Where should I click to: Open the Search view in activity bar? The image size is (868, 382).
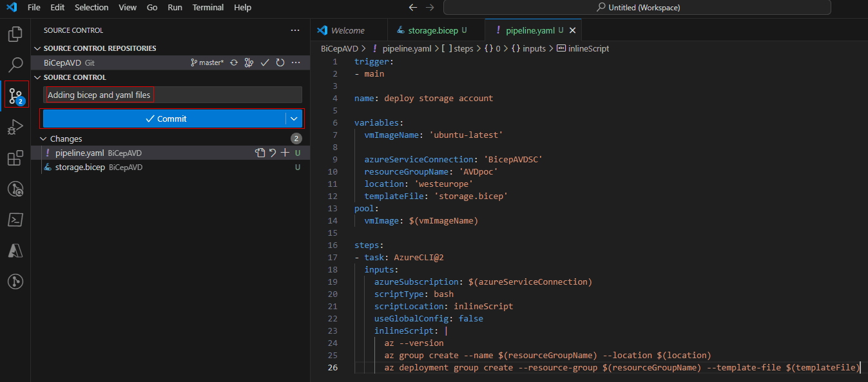pos(15,64)
